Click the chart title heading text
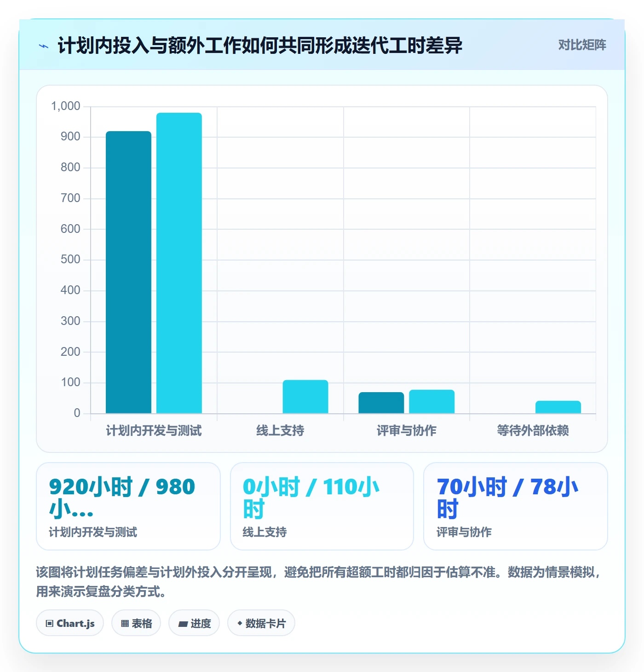The height and width of the screenshot is (672, 644). click(260, 46)
